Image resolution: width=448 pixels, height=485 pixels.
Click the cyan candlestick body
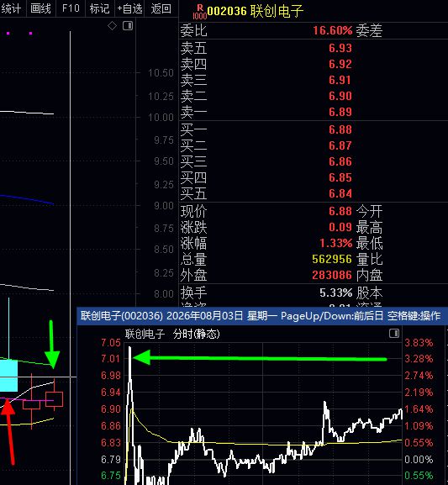(8, 375)
